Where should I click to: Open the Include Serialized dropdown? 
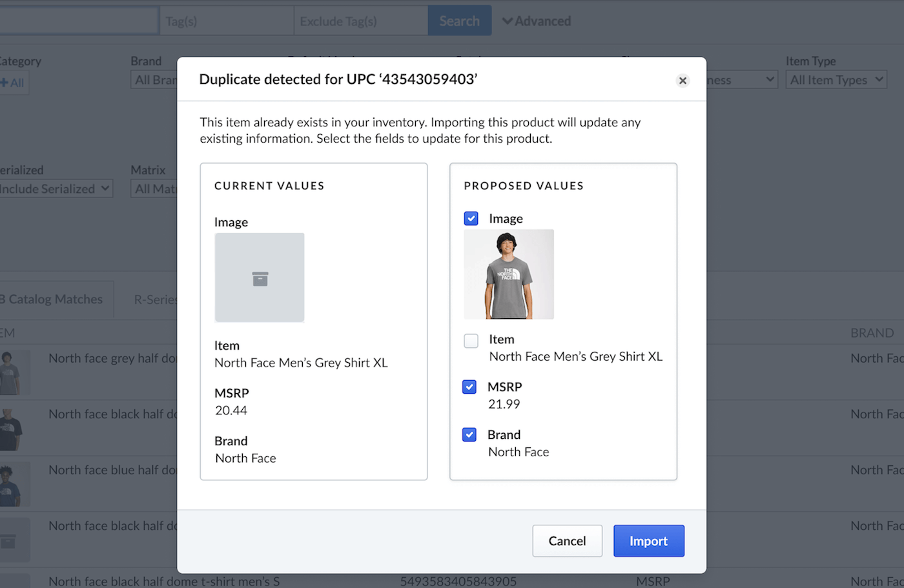[55, 188]
